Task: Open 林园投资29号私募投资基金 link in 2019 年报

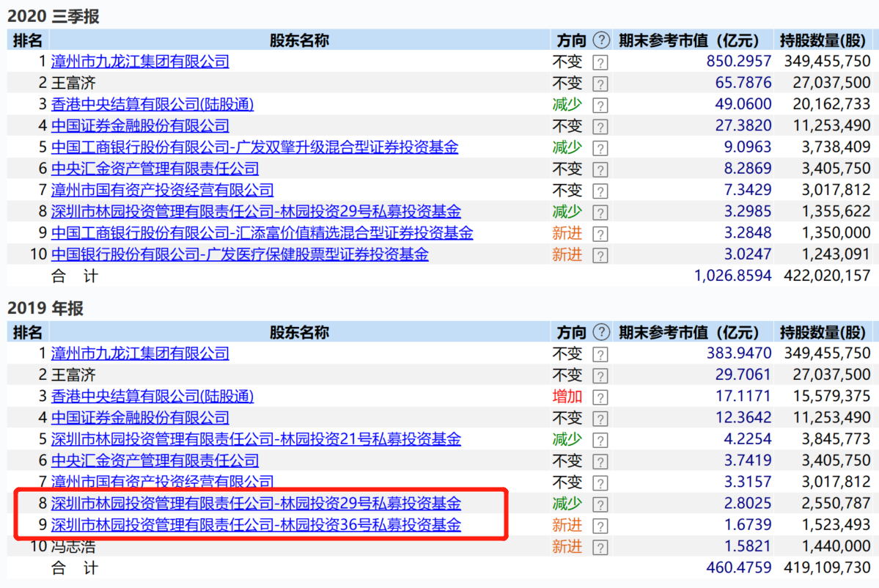Action: pyautogui.click(x=256, y=504)
